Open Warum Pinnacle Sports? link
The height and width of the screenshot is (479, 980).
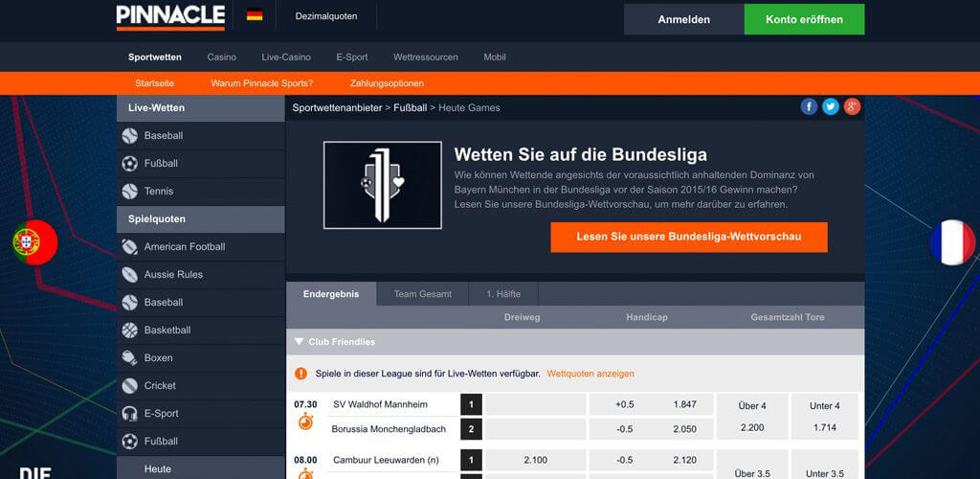pos(262,83)
